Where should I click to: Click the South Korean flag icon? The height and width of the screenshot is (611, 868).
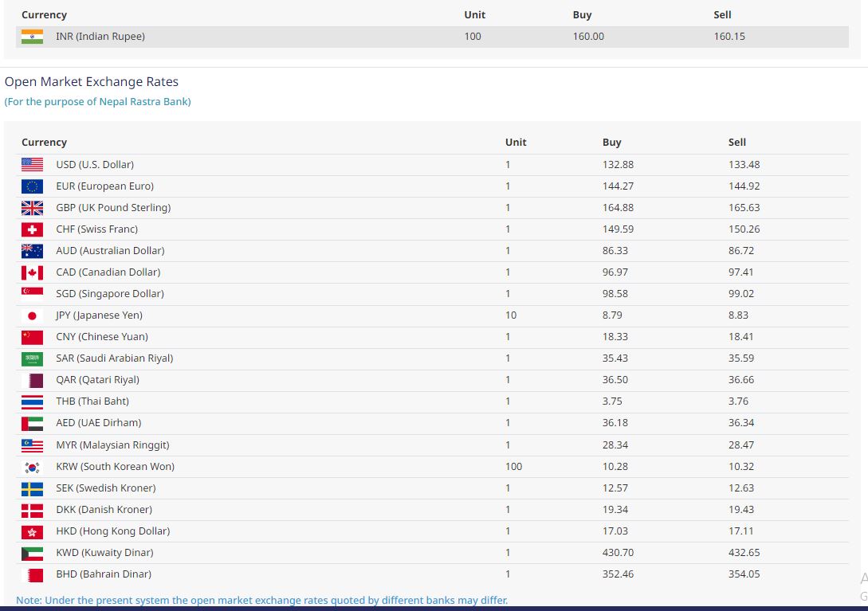32,467
